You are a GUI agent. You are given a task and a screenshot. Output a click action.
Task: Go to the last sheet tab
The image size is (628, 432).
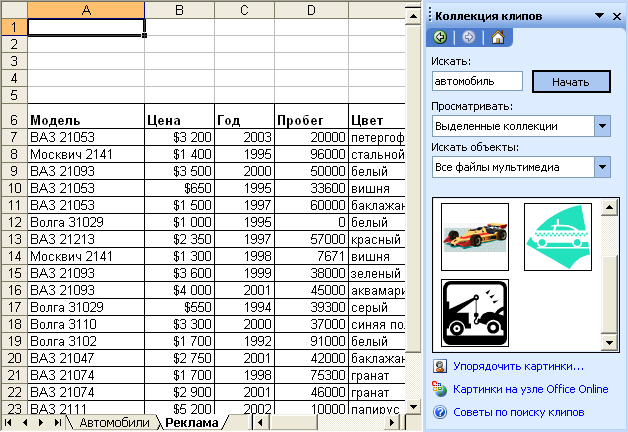[58, 422]
